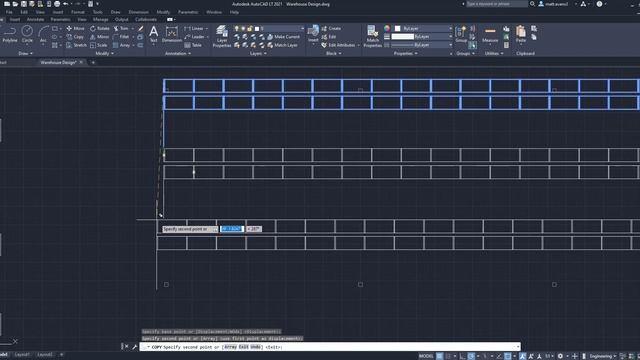Viewport: 640px width, 360px height.
Task: Click the Plot printer icon in quick access toolbar
Action: (57, 4)
